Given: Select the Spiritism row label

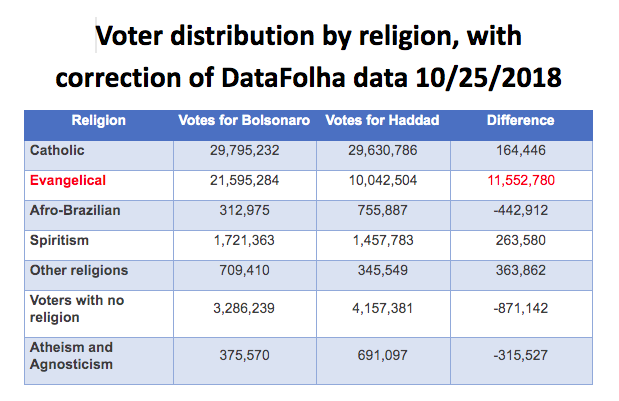Looking at the screenshot, I should [x=61, y=241].
